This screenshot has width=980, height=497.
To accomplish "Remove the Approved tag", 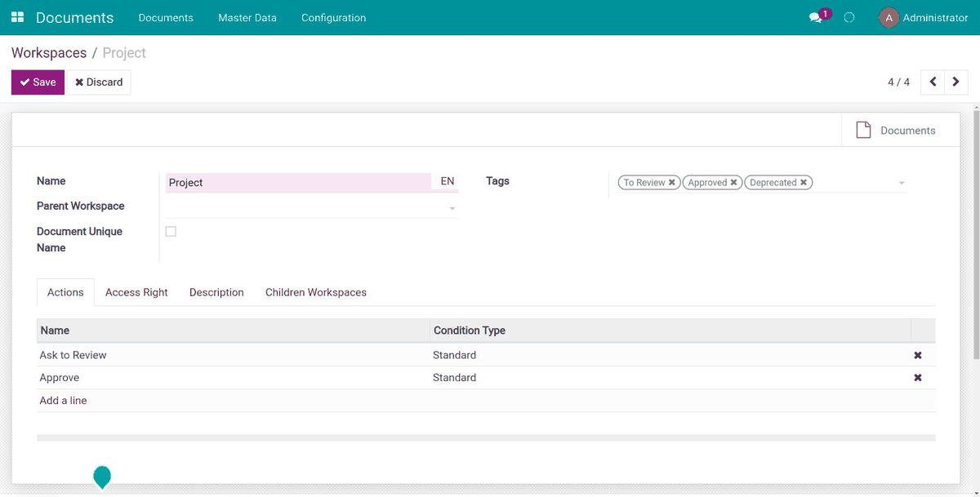I will [x=733, y=183].
